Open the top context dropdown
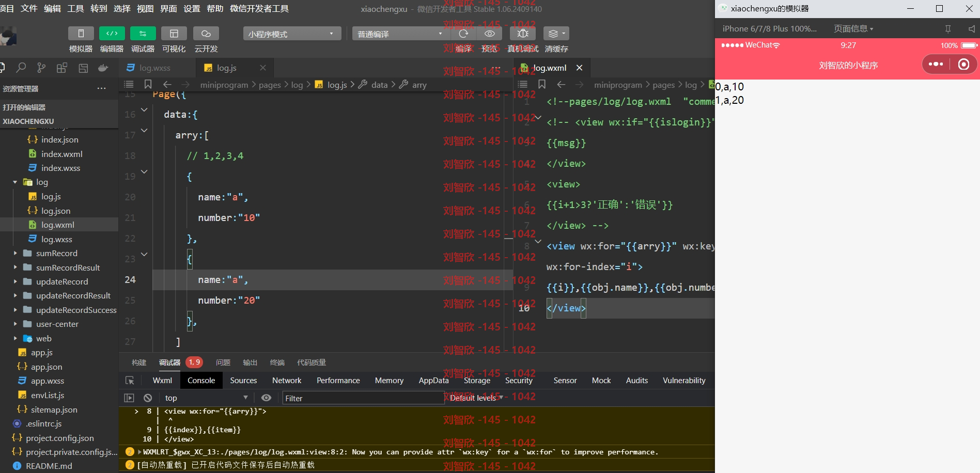 pos(206,398)
